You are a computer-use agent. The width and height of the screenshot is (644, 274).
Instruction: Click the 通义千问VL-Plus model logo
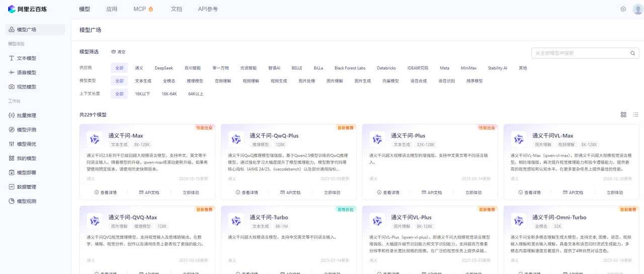click(x=377, y=220)
